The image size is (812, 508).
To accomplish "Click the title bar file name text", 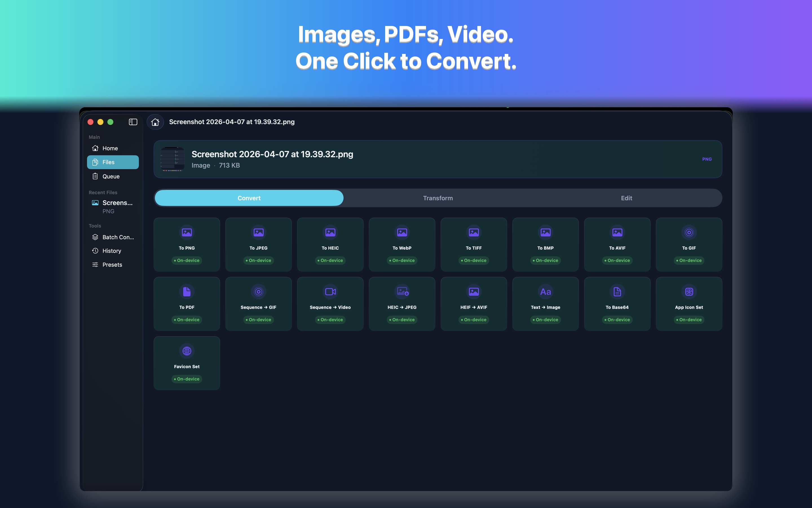I will (232, 122).
